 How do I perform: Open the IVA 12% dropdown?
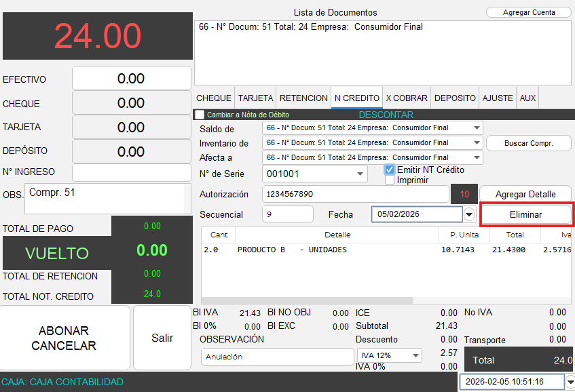pyautogui.click(x=415, y=355)
